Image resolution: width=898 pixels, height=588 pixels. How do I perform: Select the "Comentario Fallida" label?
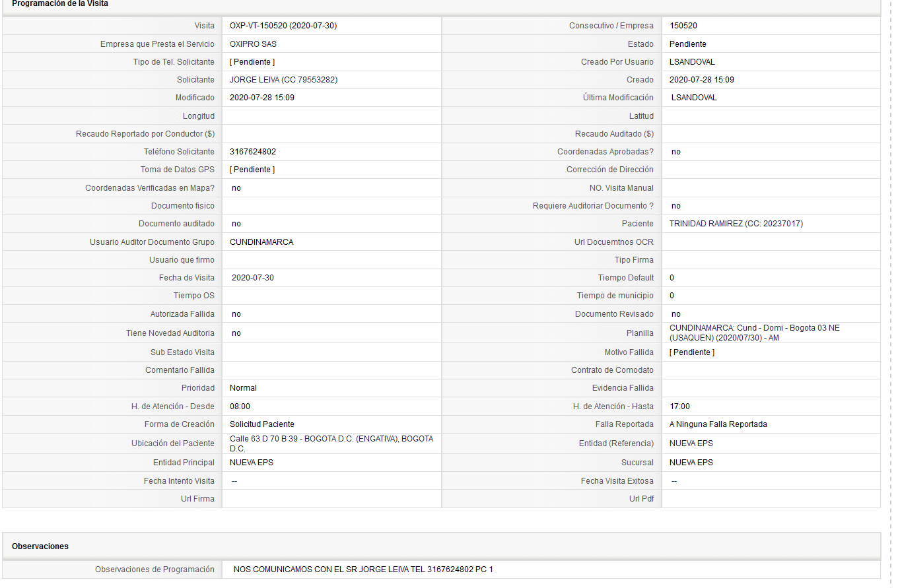[180, 370]
